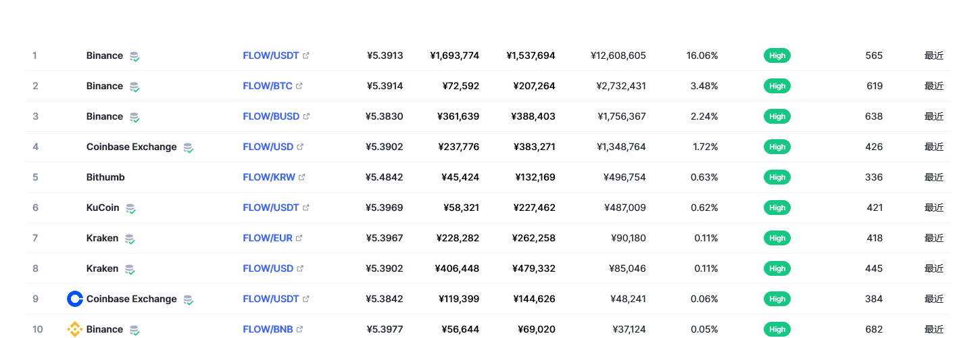
Task: Click the 16.06% volume percentage cell
Action: tap(702, 55)
